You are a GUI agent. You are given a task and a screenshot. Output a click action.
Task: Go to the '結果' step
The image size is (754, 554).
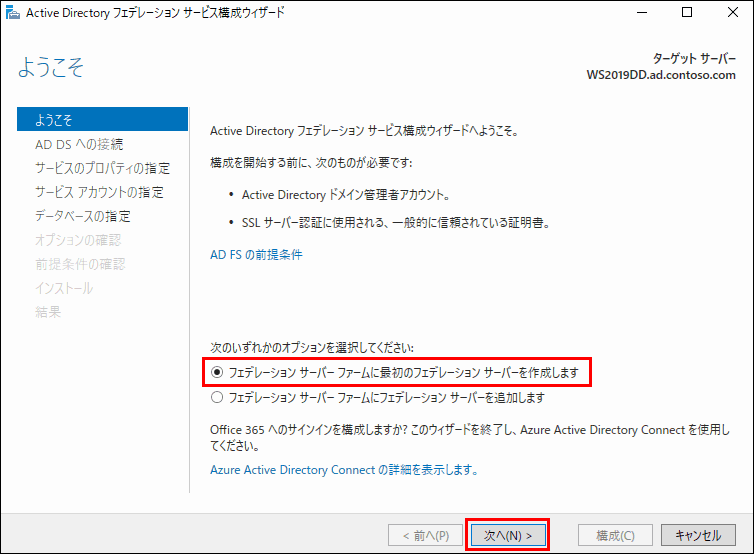(x=48, y=312)
